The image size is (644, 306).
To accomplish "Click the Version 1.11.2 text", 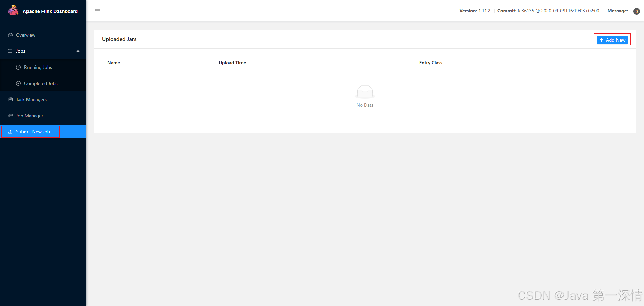I will pyautogui.click(x=475, y=11).
